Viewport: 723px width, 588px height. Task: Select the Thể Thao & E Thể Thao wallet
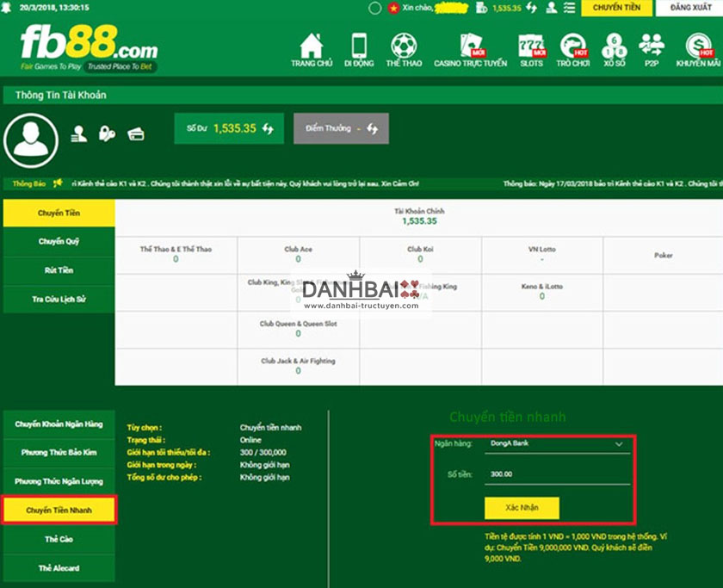tap(176, 255)
